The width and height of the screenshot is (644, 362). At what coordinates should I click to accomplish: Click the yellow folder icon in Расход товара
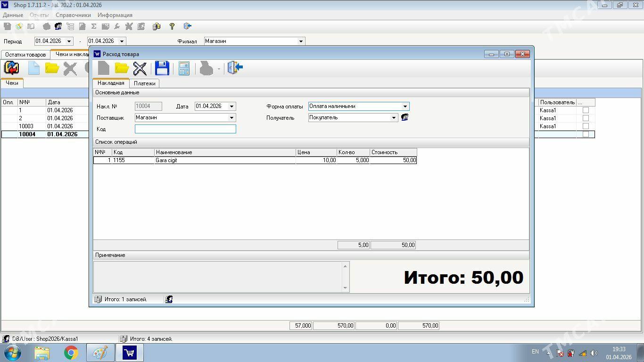tap(122, 68)
